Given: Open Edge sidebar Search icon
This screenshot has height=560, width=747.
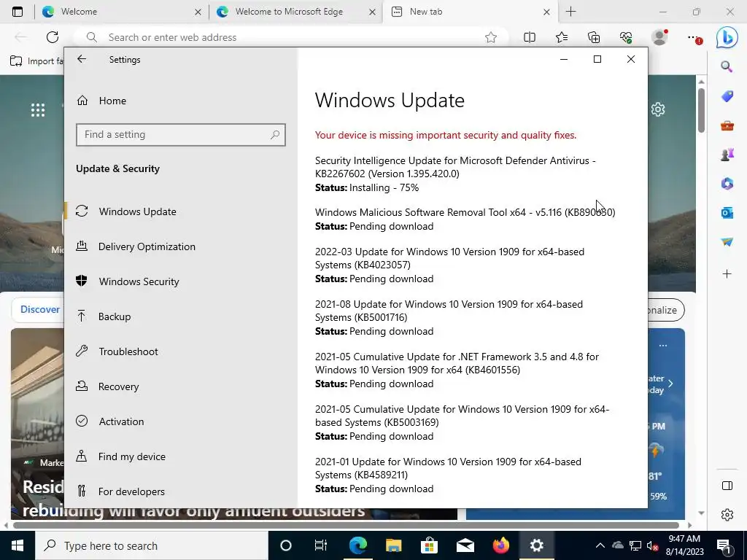Looking at the screenshot, I should click(727, 66).
